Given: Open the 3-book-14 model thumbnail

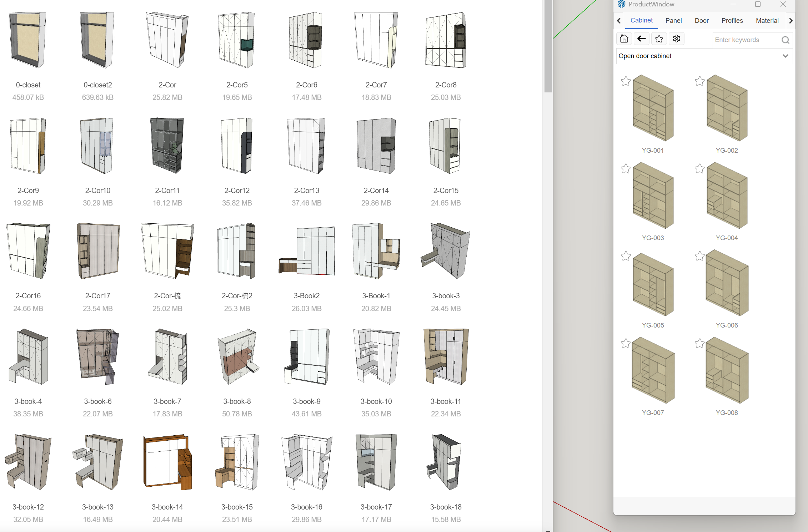Looking at the screenshot, I should click(167, 462).
